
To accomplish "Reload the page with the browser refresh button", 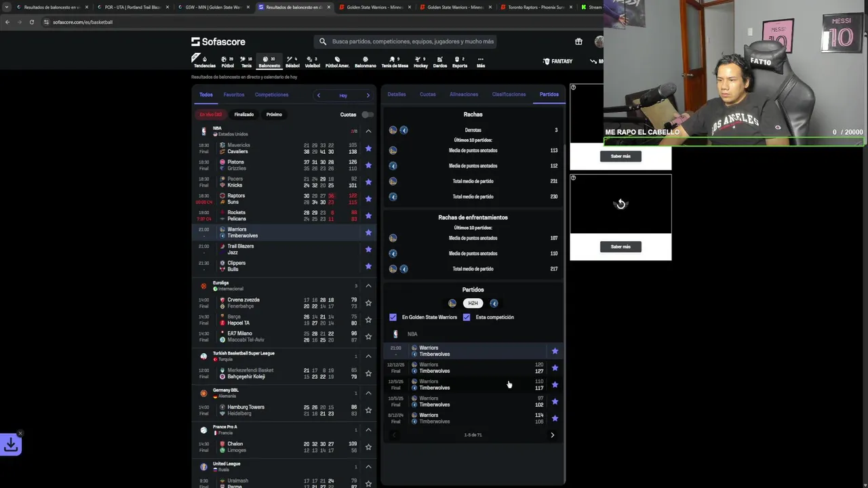I will pos(31,22).
